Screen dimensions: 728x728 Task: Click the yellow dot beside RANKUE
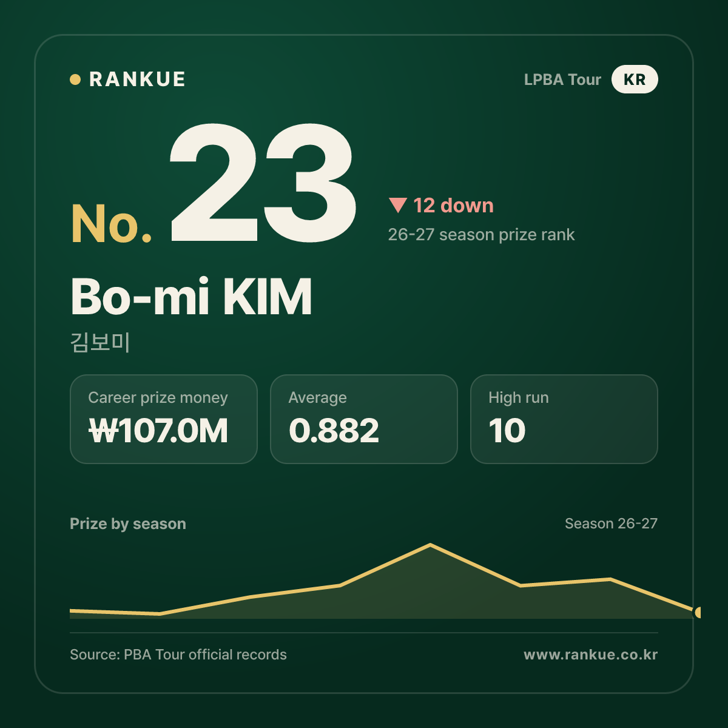point(75,79)
